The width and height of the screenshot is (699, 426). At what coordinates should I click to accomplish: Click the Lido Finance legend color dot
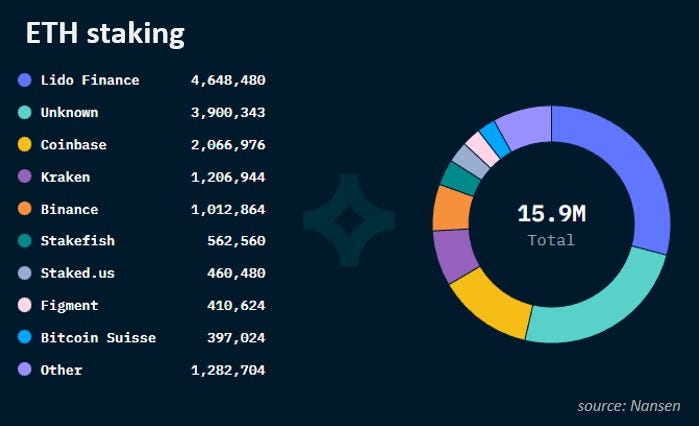coord(25,80)
